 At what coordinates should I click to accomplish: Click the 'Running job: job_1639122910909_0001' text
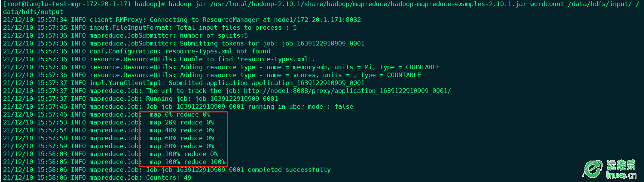pos(212,99)
